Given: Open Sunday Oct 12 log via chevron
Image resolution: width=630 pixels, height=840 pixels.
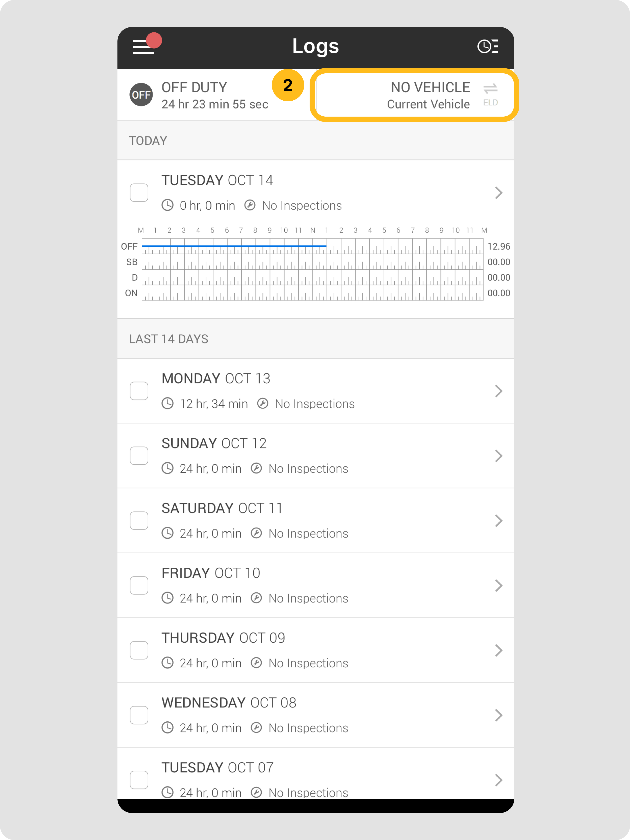Looking at the screenshot, I should 499,456.
